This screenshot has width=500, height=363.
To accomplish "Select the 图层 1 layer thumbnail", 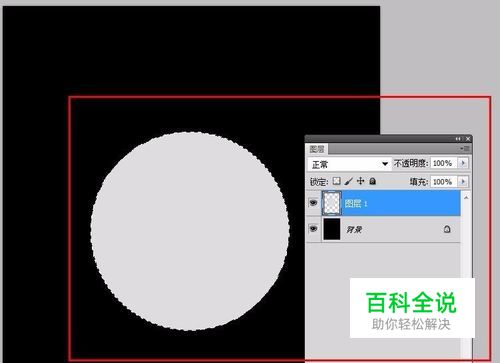I will point(332,203).
